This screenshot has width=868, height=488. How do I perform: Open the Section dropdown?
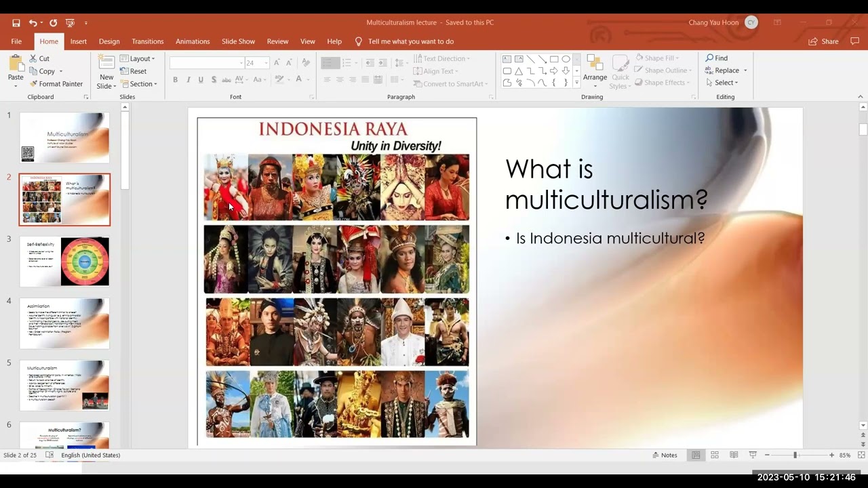tap(138, 84)
